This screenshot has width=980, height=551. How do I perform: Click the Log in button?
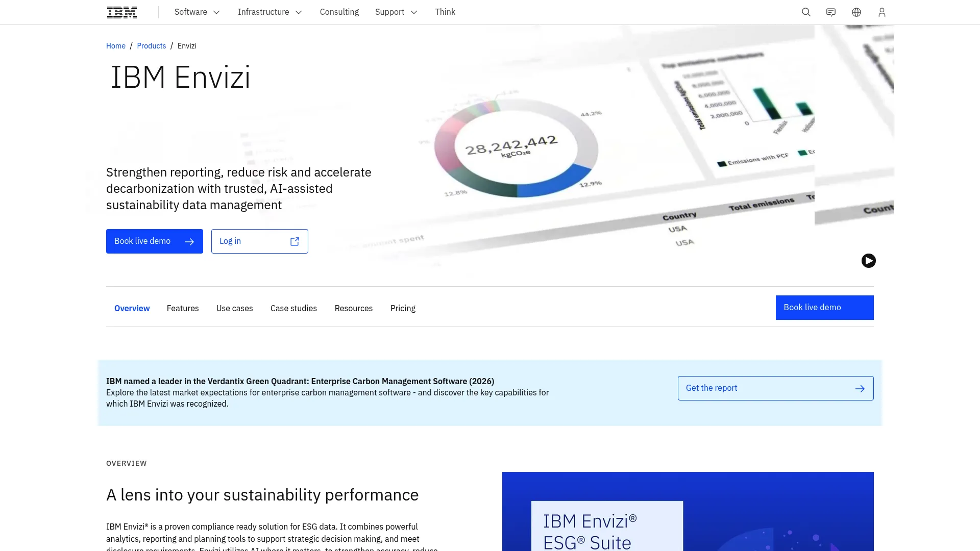[x=260, y=241]
